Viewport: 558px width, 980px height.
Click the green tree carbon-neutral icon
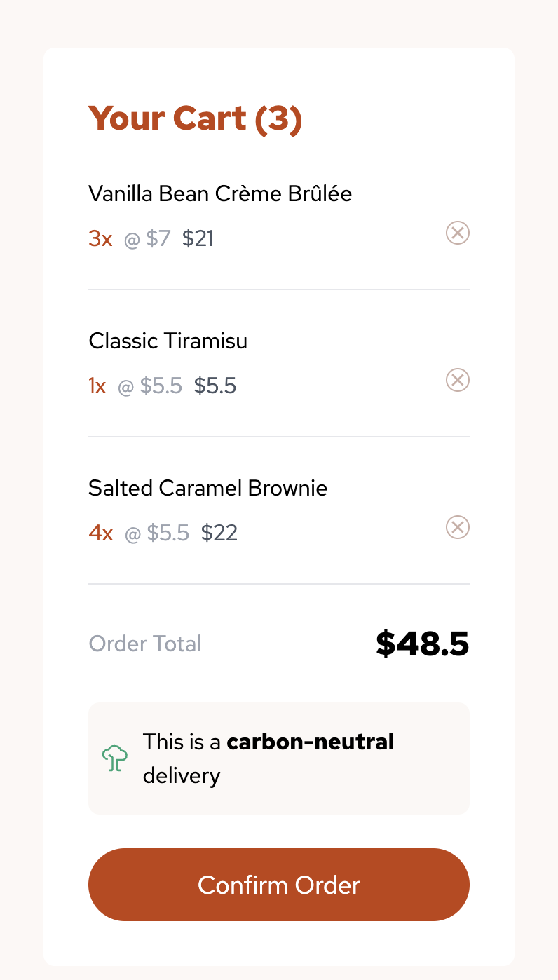tap(115, 758)
